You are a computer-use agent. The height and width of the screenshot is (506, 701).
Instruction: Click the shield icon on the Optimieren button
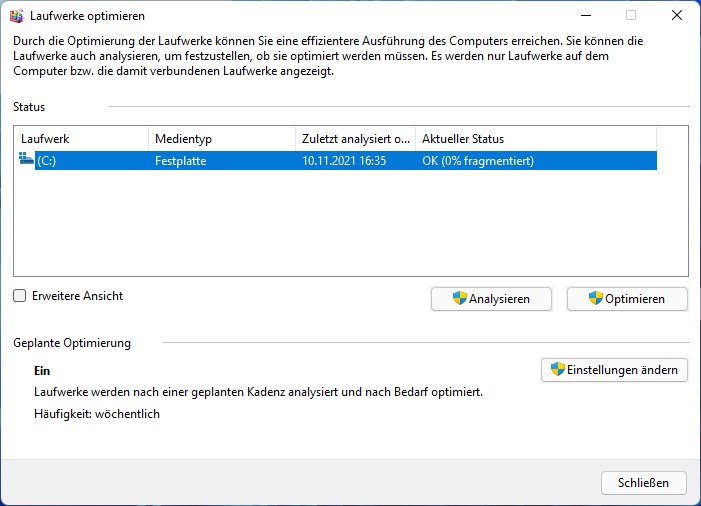596,298
